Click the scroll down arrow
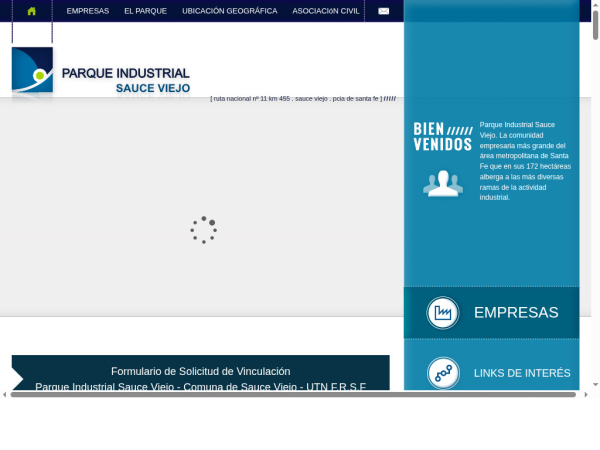This screenshot has width=600, height=450. 595,385
